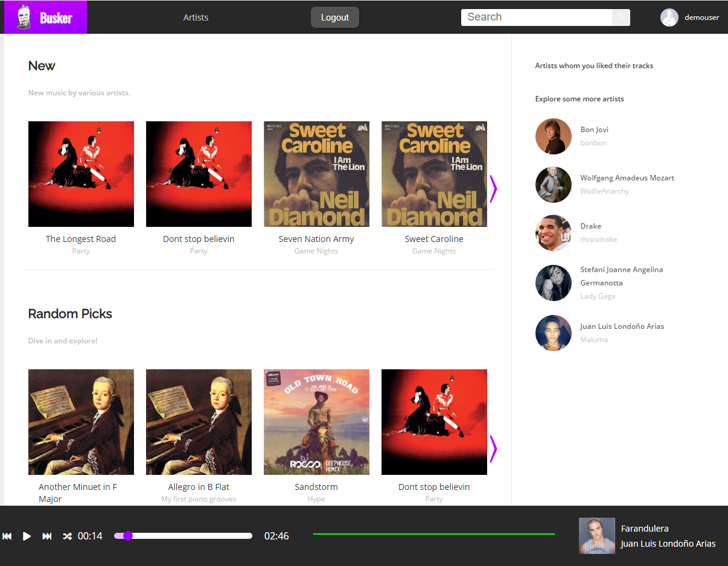Play the current track
Image resolution: width=728 pixels, height=566 pixels.
click(27, 536)
